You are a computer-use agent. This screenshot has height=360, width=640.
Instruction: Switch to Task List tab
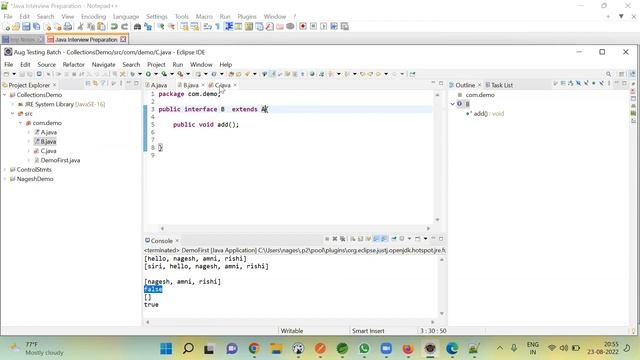(499, 85)
